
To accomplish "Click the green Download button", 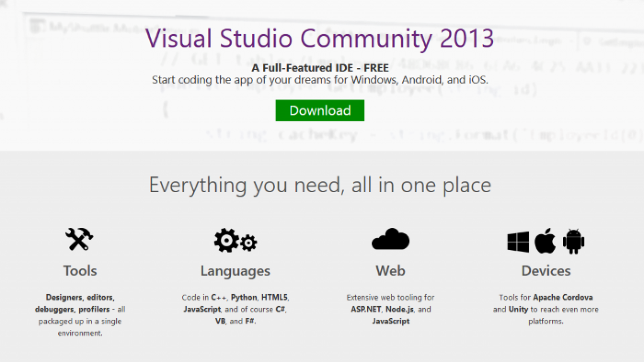I will pyautogui.click(x=320, y=111).
